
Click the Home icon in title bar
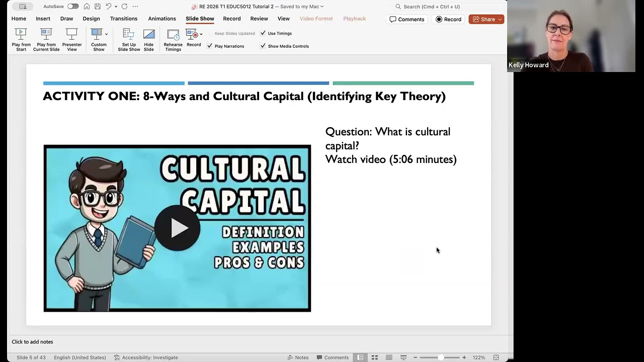point(87,7)
